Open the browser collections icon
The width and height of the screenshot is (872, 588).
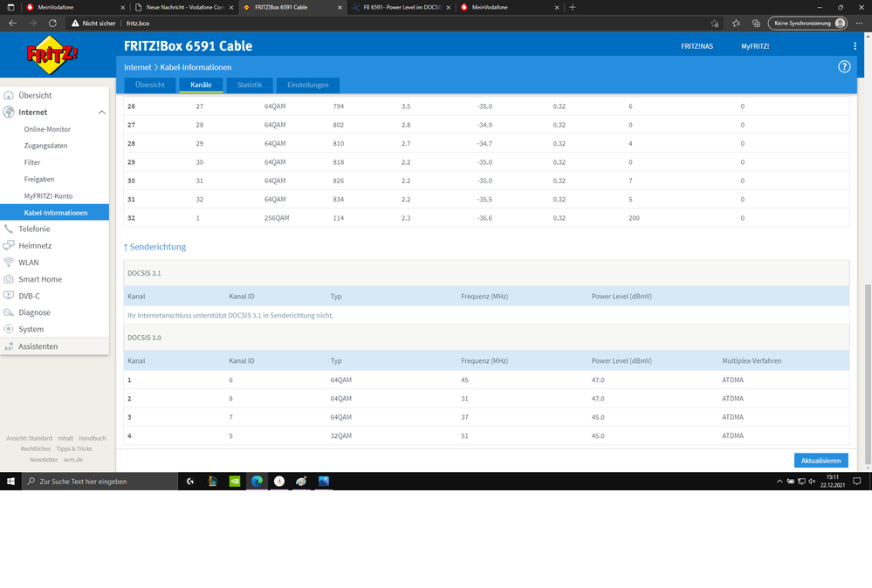tap(756, 24)
